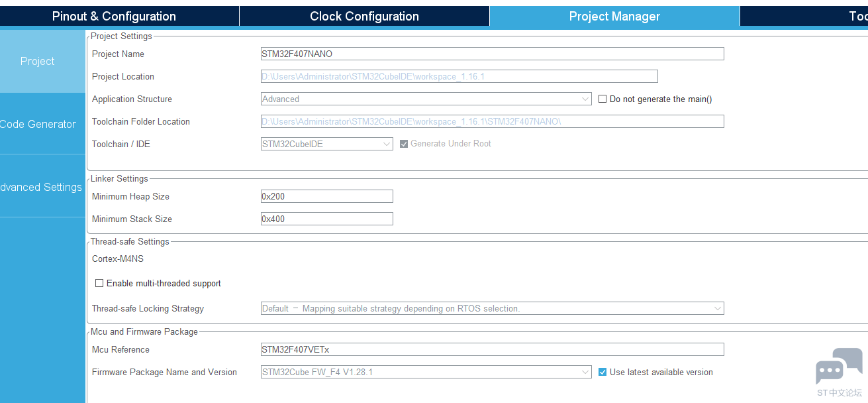Screen dimensions: 868x403
Task: Edit the Minimum Heap Size field
Action: point(327,196)
